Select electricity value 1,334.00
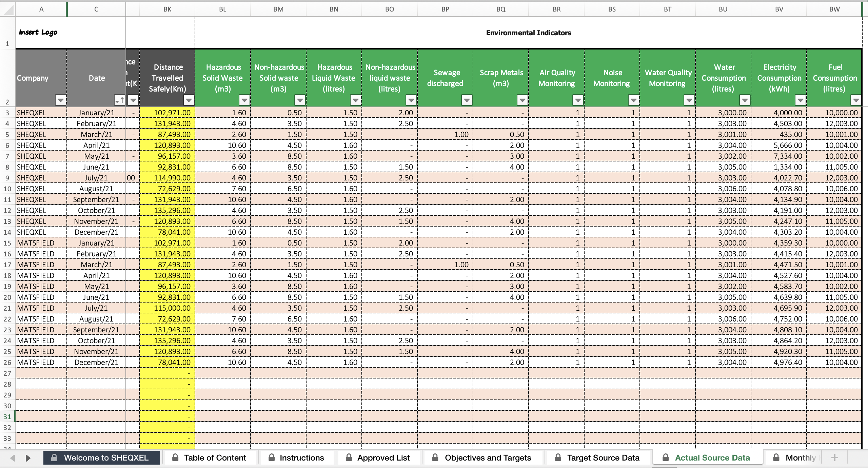This screenshot has height=468, width=868. 779,167
